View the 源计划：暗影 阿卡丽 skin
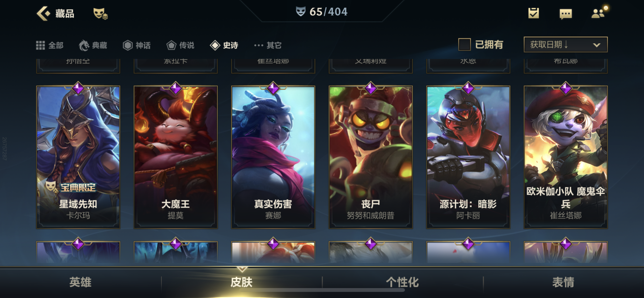The height and width of the screenshot is (298, 644). pyautogui.click(x=468, y=157)
